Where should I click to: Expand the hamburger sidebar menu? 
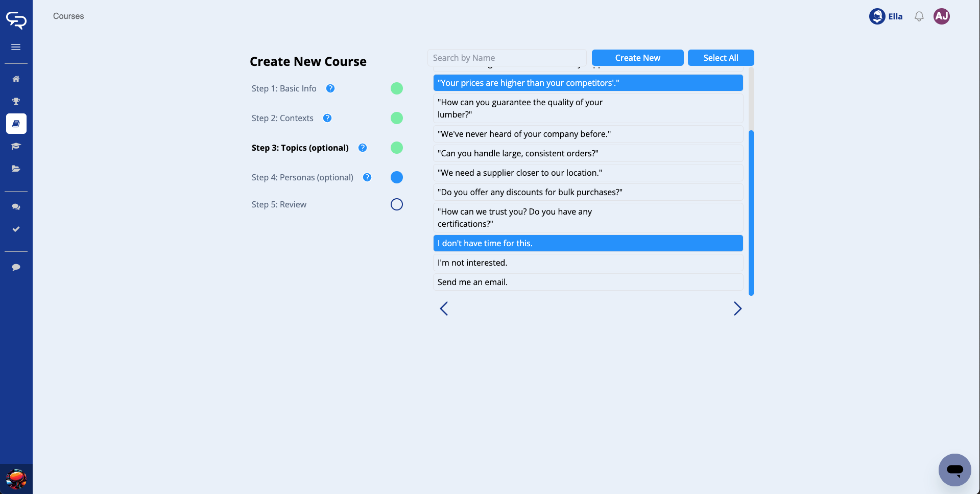tap(16, 47)
